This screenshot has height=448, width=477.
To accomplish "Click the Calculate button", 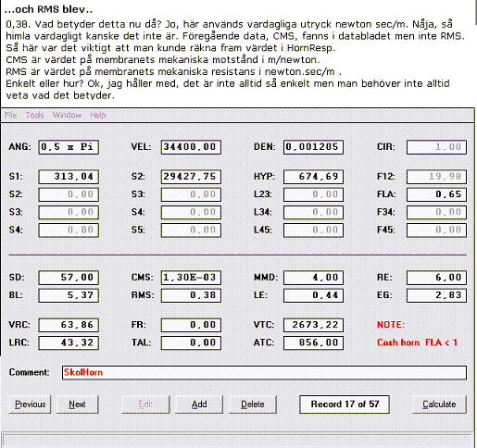I will [x=439, y=404].
